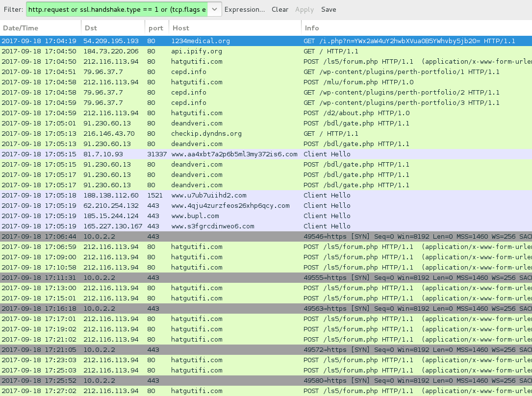The width and height of the screenshot is (532, 396).
Task: Select the www.4qju4zurzfeos26xhp6qcy.com row
Action: tap(266, 205)
